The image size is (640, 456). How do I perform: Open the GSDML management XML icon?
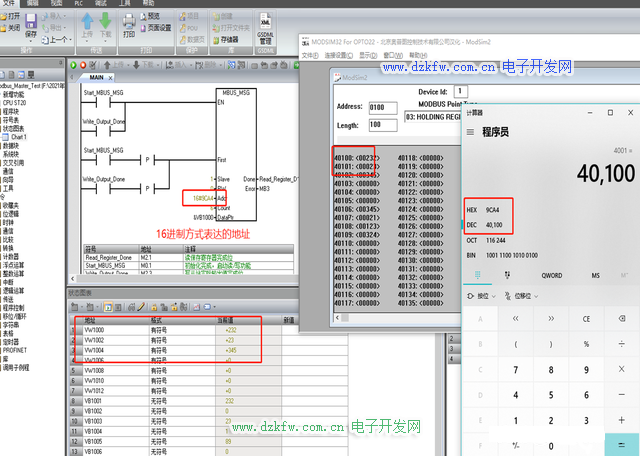[x=265, y=22]
